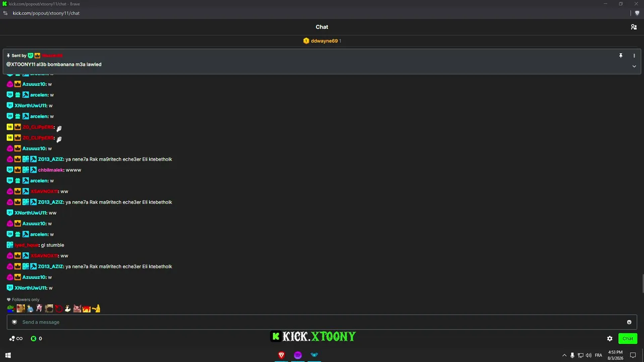This screenshot has width=644, height=362.
Task: Open ddwayne69 leaderboard name
Action: (x=324, y=41)
